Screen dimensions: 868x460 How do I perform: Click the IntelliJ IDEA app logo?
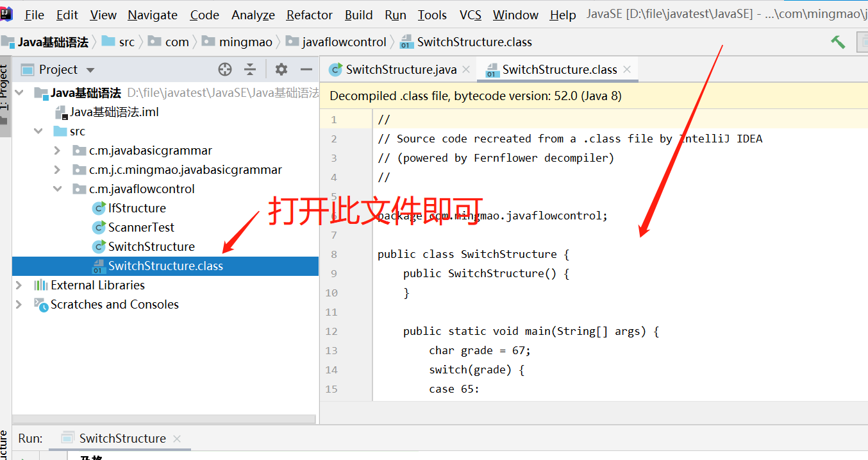tap(6, 13)
